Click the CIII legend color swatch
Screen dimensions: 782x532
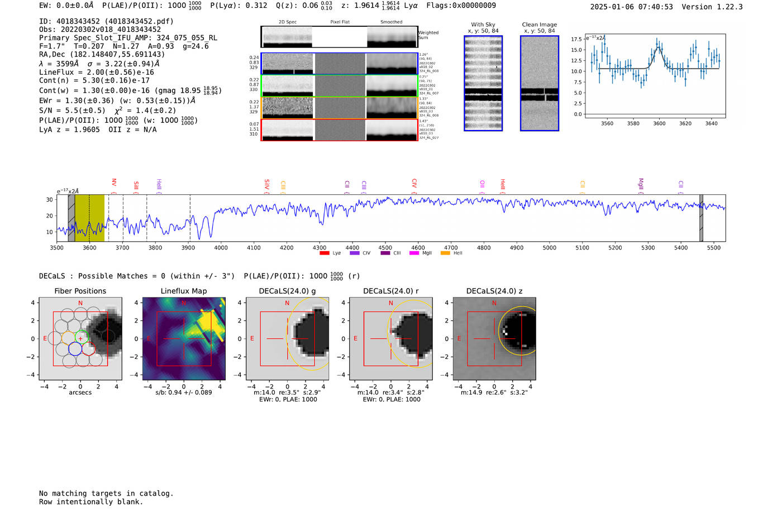click(x=385, y=253)
